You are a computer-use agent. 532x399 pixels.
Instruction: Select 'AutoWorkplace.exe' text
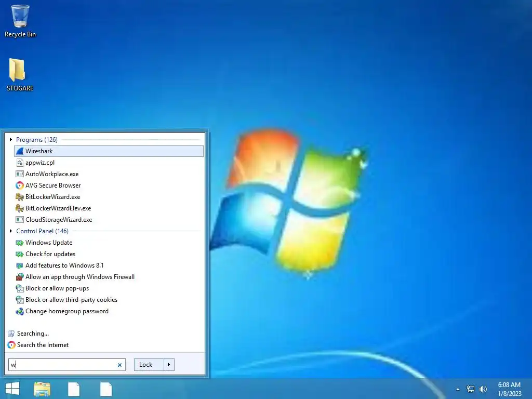(x=52, y=174)
